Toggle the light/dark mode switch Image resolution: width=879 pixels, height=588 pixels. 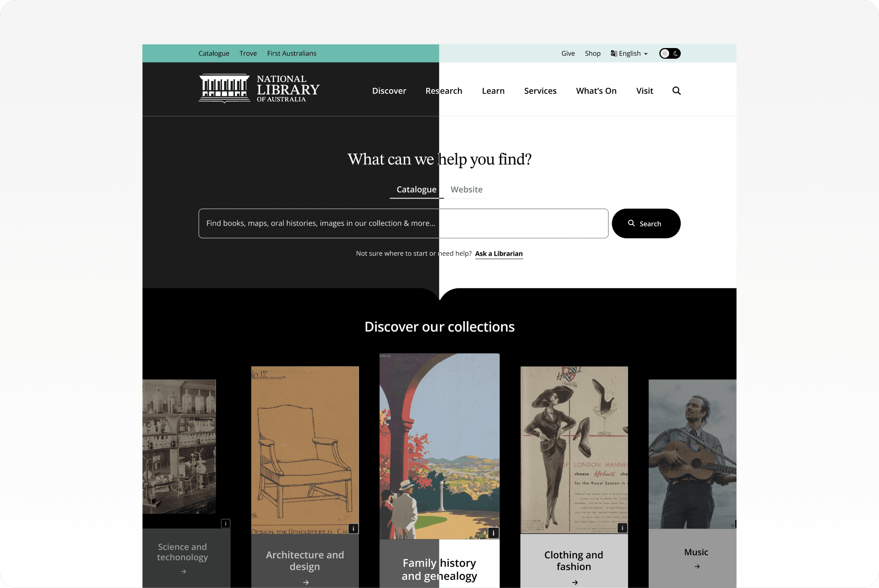click(x=670, y=54)
